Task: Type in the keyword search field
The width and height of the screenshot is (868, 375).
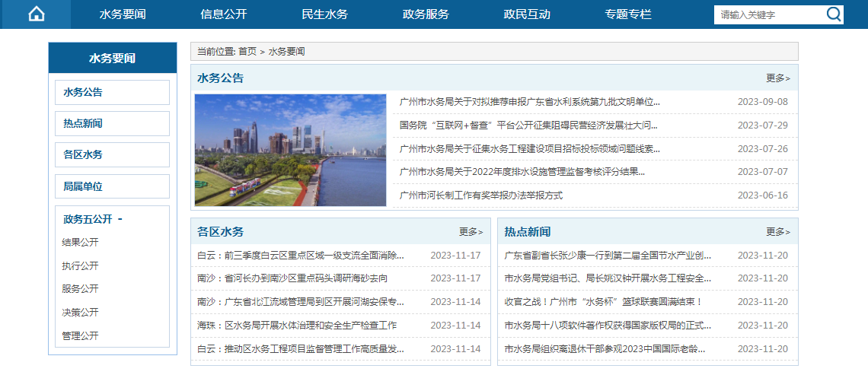Action: pos(769,14)
